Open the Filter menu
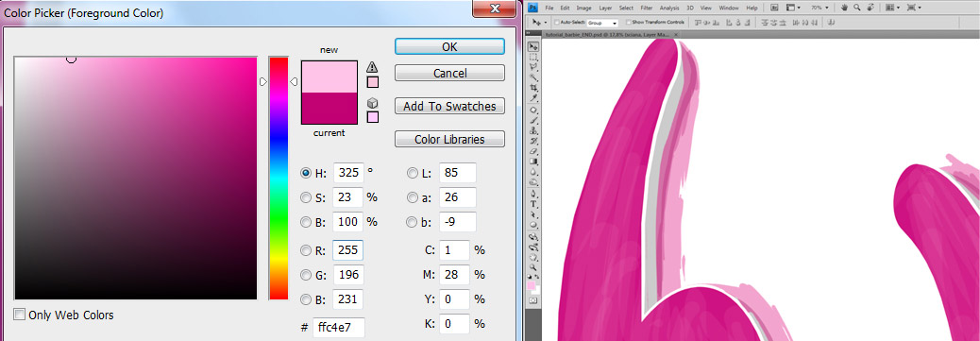Screen dimensions: 980x341 point(646,8)
